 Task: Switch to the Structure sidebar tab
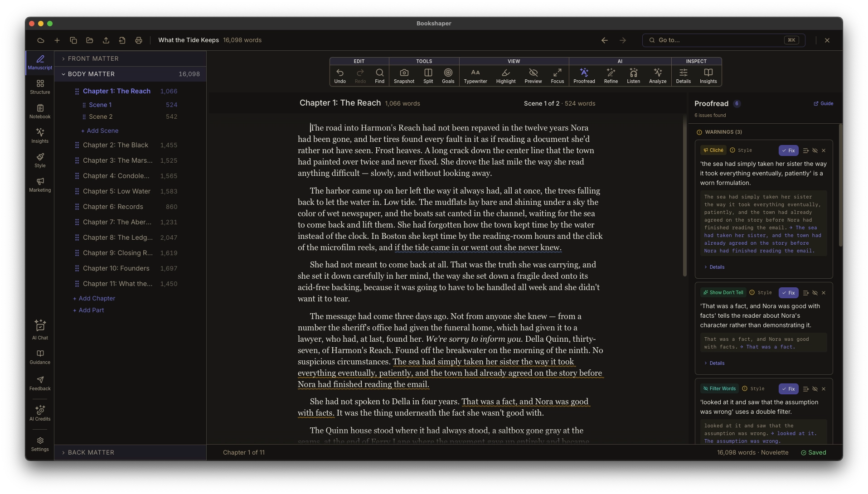click(40, 87)
